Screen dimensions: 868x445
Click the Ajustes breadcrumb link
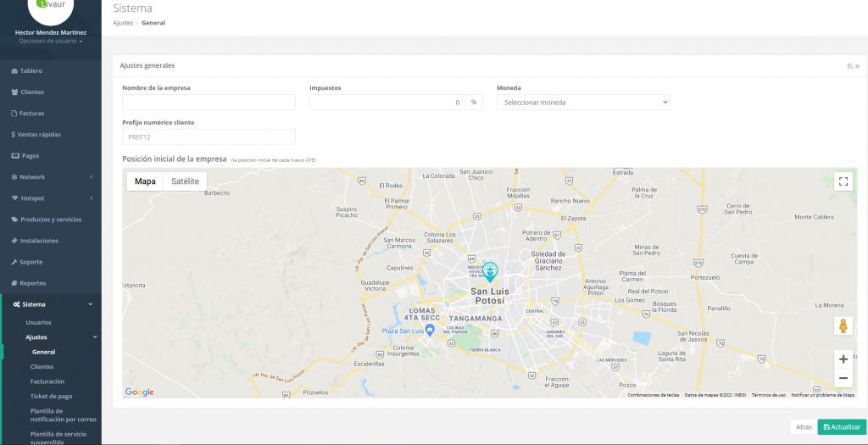[x=123, y=23]
